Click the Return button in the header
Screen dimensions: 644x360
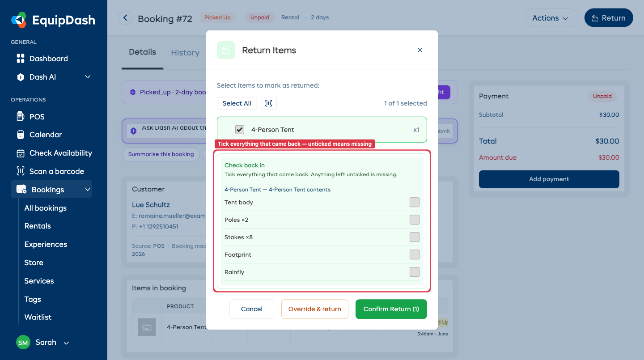pyautogui.click(x=609, y=18)
